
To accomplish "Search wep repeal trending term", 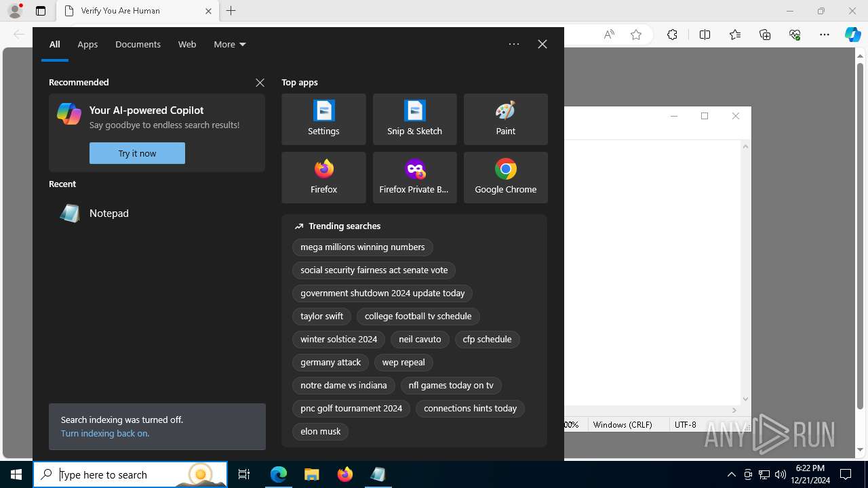I will (x=403, y=363).
